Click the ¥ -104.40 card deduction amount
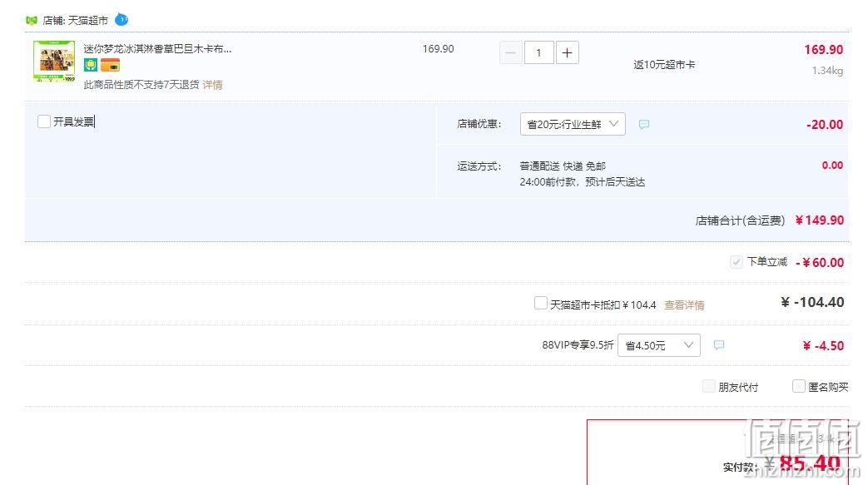The height and width of the screenshot is (485, 868). pos(812,302)
